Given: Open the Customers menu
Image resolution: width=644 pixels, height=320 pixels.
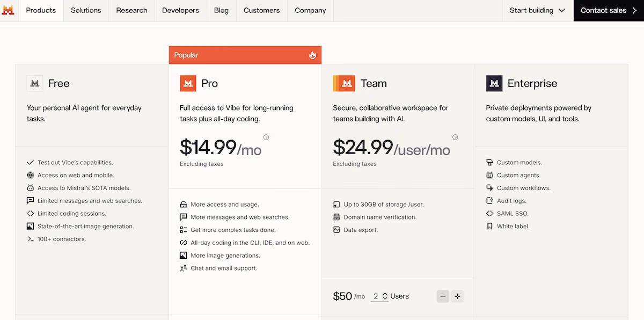Looking at the screenshot, I should point(261,11).
